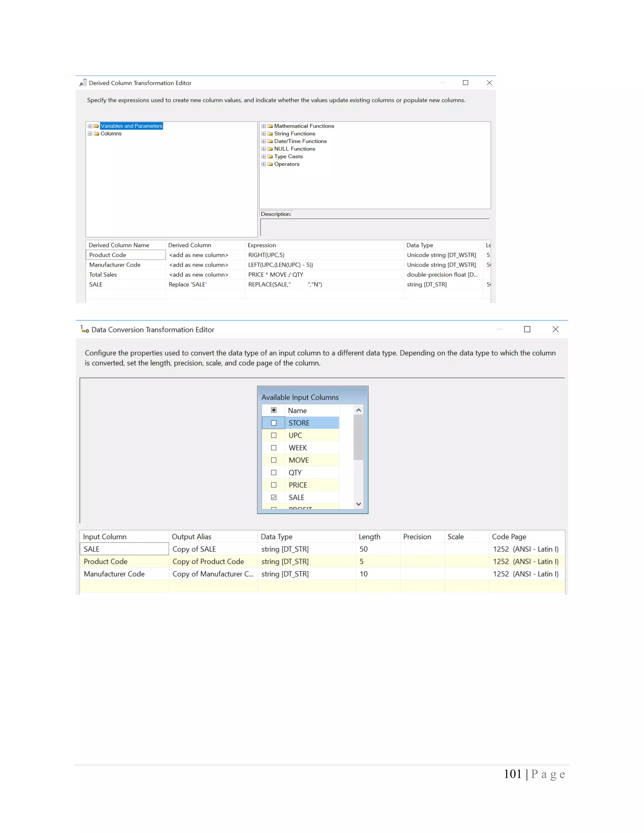Click the Date/Time Functions folder icon
Image resolution: width=644 pixels, height=833 pixels.
270,141
